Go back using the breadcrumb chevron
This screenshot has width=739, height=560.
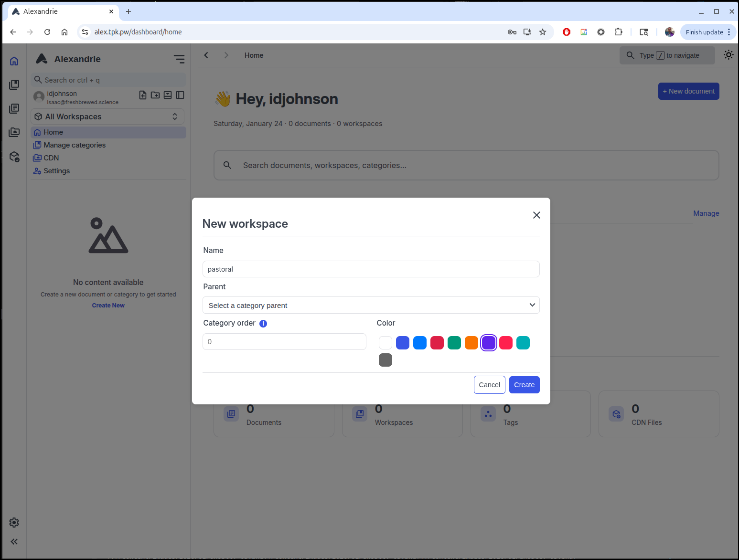[206, 55]
